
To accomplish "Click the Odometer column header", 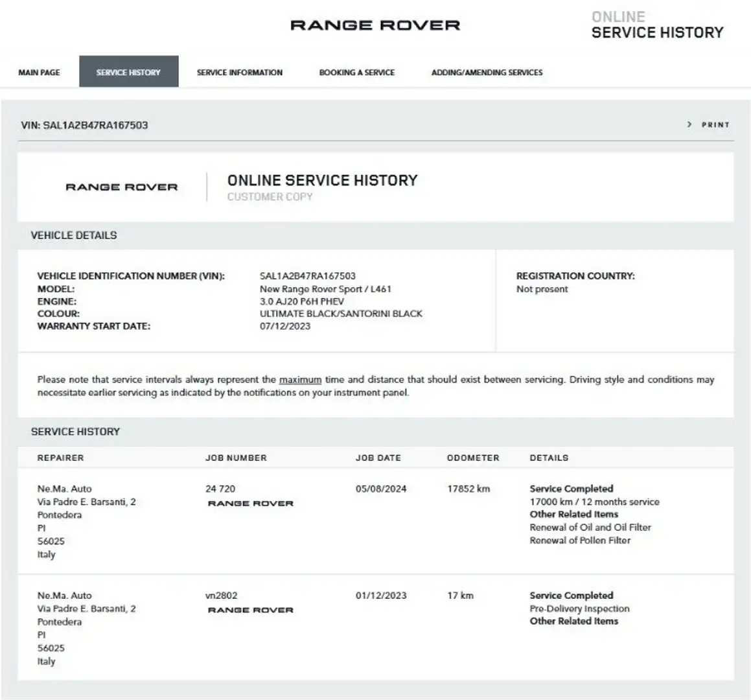I will tap(473, 458).
